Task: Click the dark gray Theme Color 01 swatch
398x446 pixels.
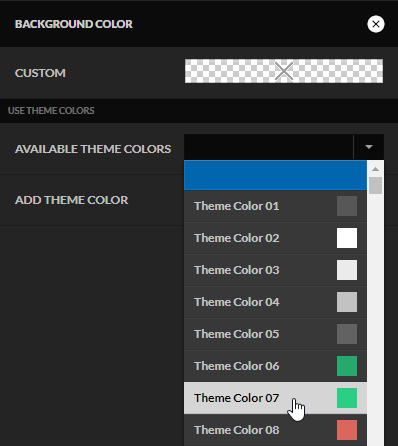Action: [x=347, y=206]
